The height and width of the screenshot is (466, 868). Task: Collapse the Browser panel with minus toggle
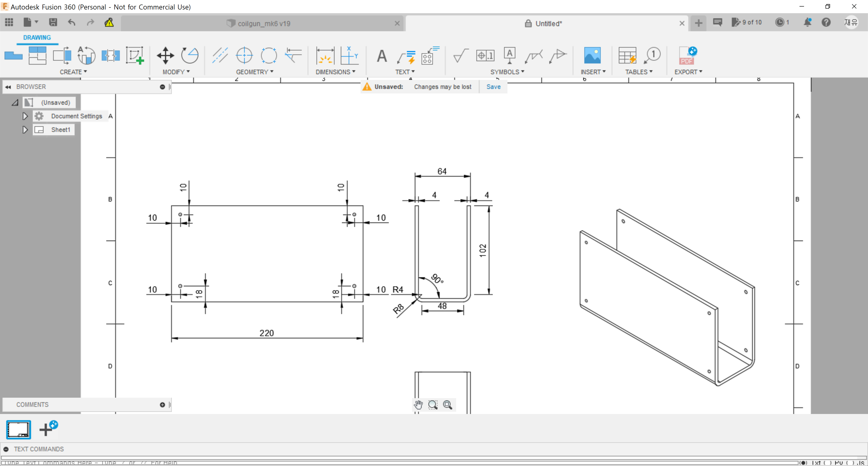(x=163, y=87)
